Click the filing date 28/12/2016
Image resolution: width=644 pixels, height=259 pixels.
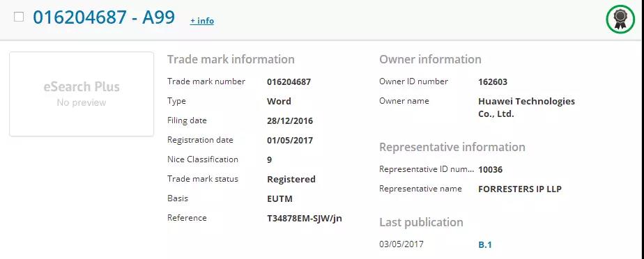[x=290, y=121]
